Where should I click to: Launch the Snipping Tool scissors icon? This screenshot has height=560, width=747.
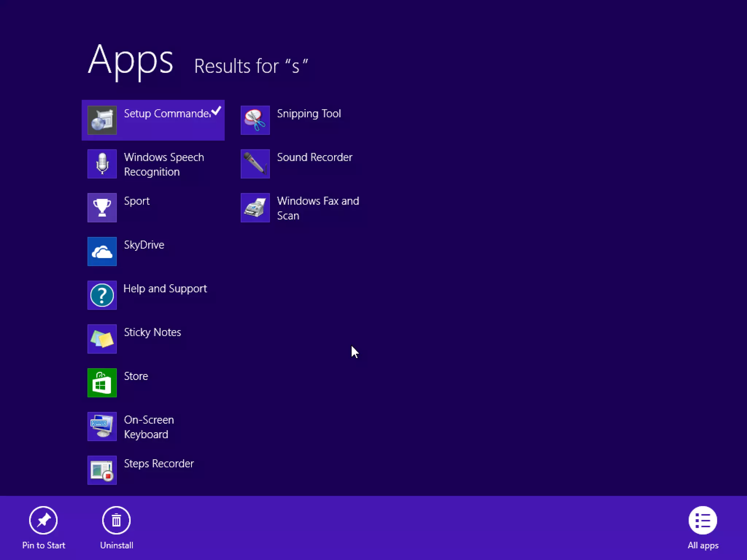coord(255,120)
